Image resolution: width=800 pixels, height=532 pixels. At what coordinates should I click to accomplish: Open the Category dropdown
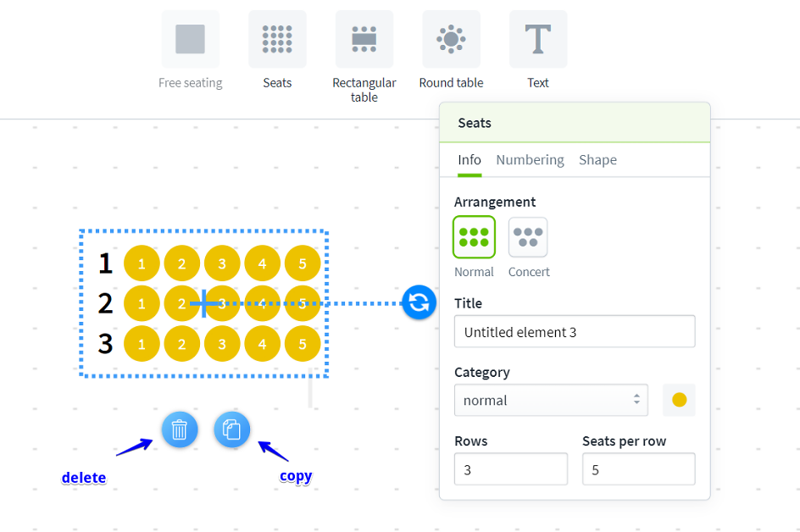coord(551,400)
